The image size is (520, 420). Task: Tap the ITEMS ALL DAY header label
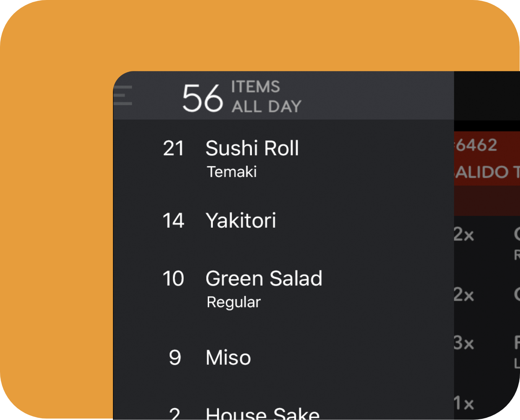tap(266, 97)
